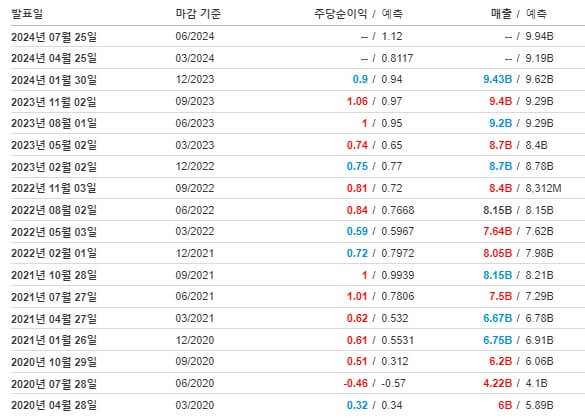This screenshot has width=585, height=420.
Task: Click the blue EPS value 0.59
Action: coord(357,231)
